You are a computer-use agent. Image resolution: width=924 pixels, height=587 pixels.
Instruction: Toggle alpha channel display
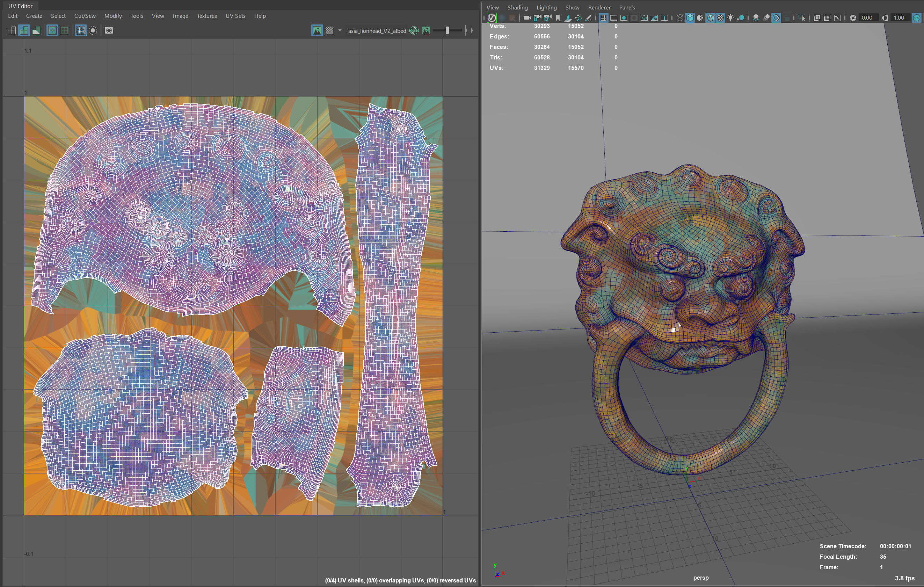pyautogui.click(x=426, y=30)
